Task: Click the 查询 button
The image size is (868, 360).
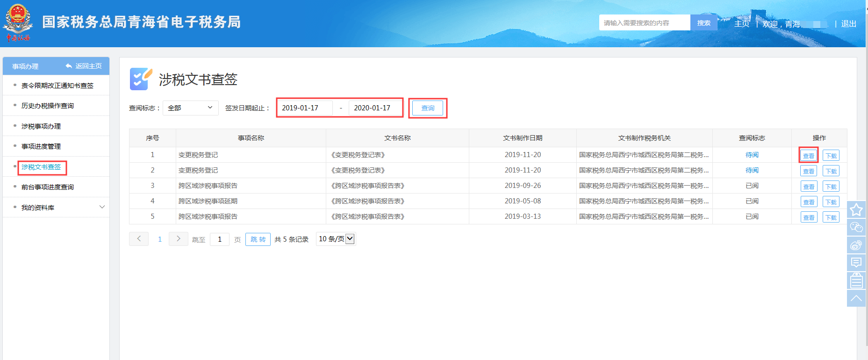Action: point(428,108)
